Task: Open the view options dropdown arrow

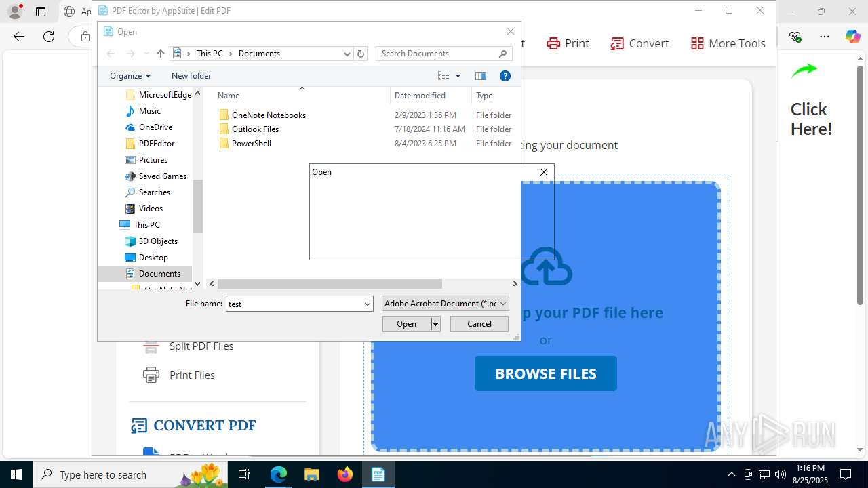Action: (x=458, y=76)
